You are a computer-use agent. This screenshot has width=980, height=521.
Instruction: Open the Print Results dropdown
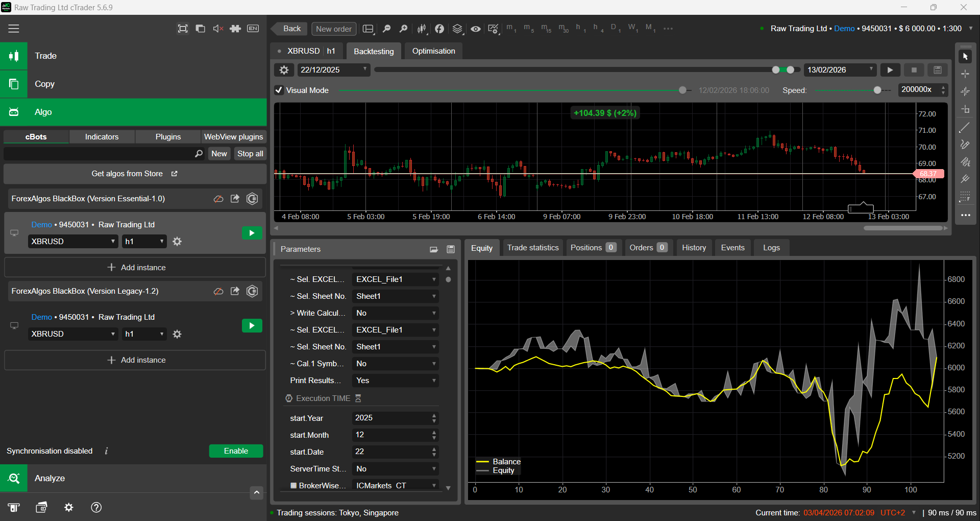(x=395, y=381)
